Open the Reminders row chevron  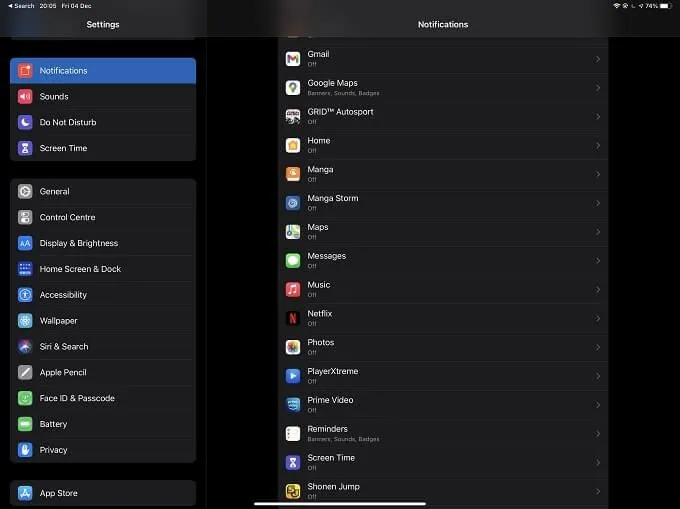click(598, 434)
